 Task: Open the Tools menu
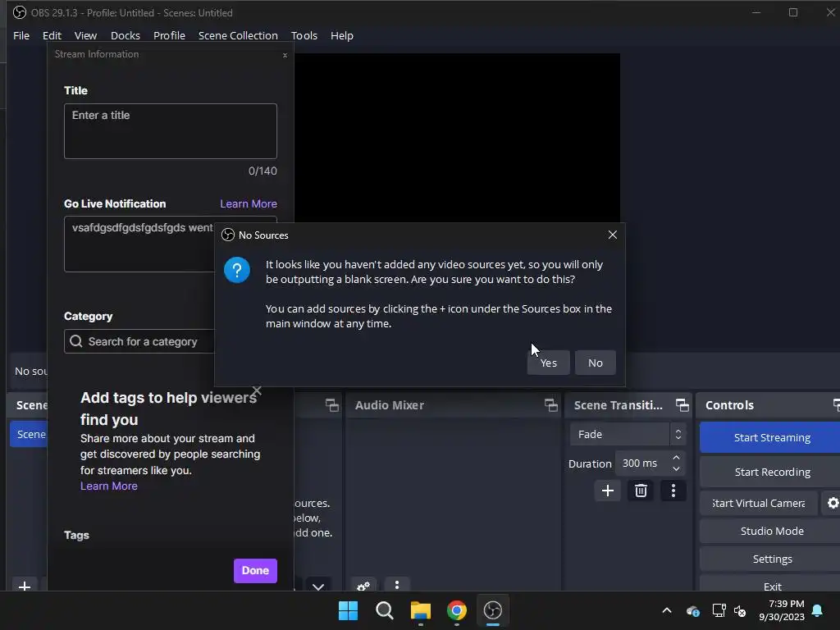pyautogui.click(x=304, y=35)
